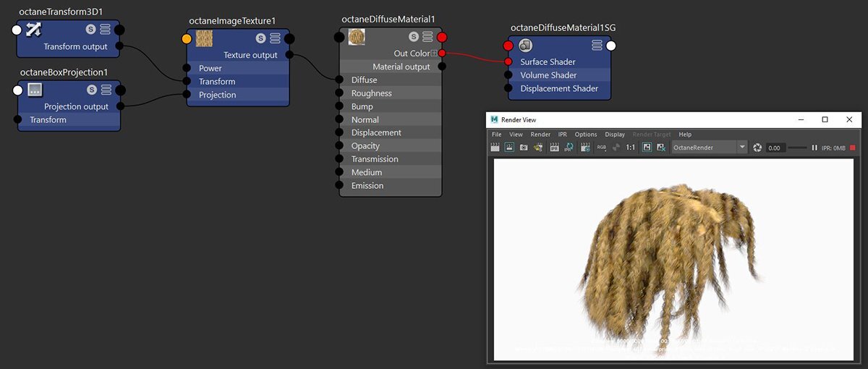The image size is (868, 369).
Task: Open the Render menu
Action: coord(540,135)
